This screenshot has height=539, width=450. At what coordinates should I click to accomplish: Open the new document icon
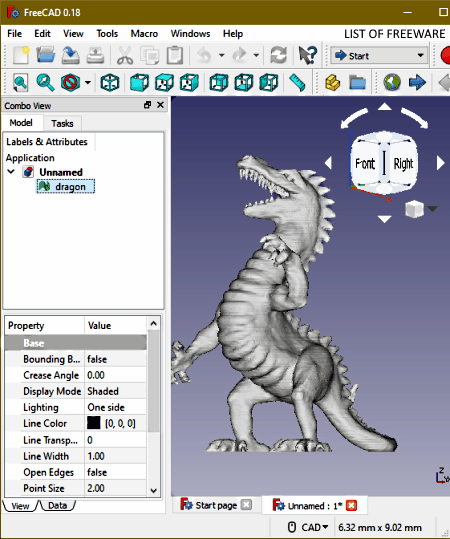click(21, 55)
